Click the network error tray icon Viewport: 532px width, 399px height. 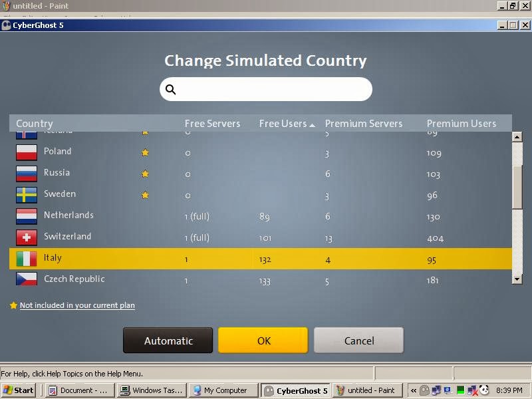pyautogui.click(x=472, y=390)
